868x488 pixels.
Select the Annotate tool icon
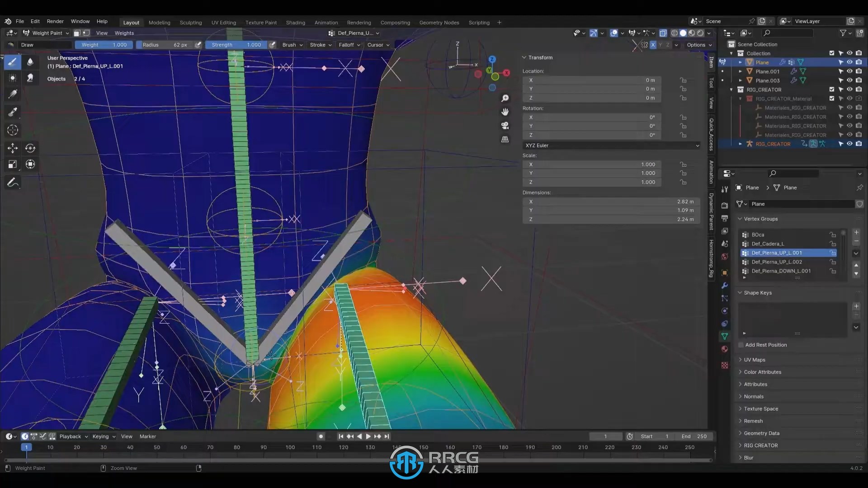[x=13, y=183]
